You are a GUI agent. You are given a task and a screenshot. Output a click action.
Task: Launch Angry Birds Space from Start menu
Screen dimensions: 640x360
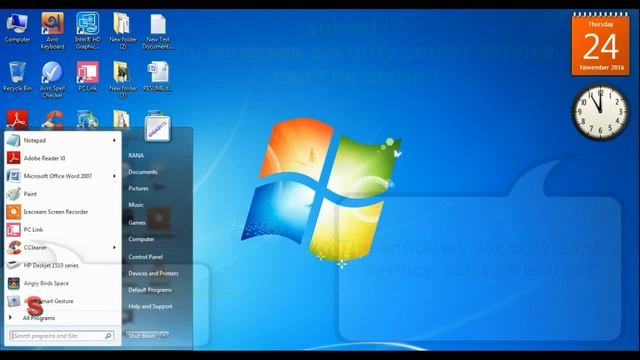pyautogui.click(x=63, y=283)
